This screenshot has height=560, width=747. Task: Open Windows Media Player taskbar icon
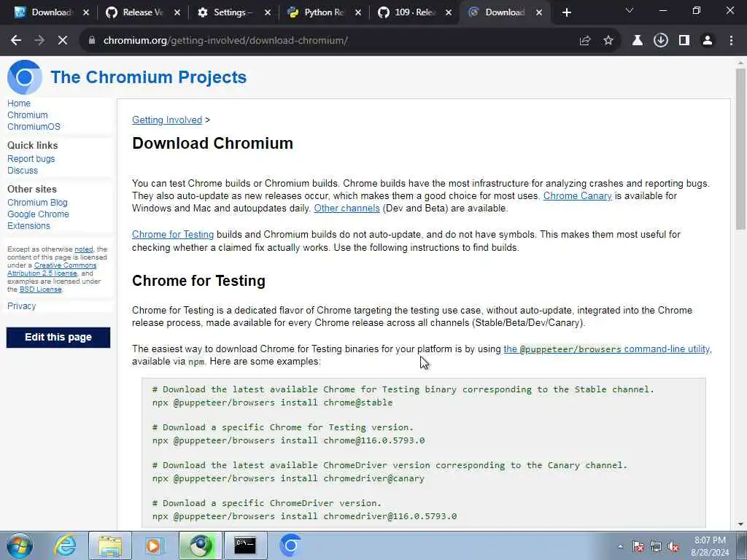tap(154, 545)
